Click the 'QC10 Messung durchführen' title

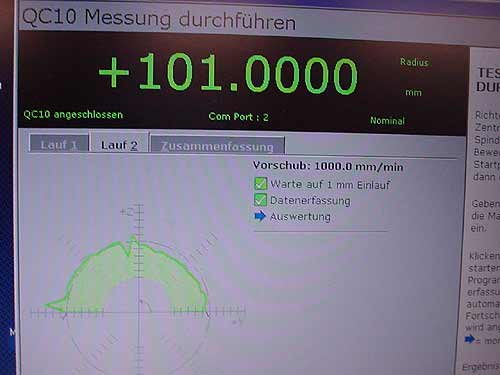click(159, 19)
